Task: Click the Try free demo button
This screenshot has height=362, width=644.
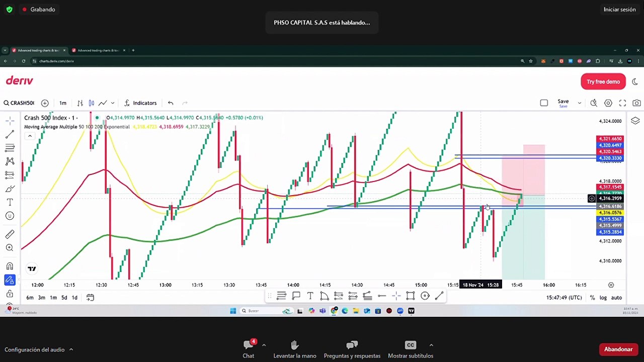Action: point(603,81)
